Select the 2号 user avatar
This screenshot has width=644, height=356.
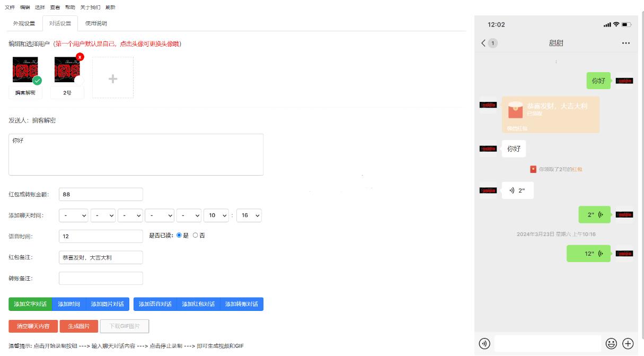[x=67, y=71]
